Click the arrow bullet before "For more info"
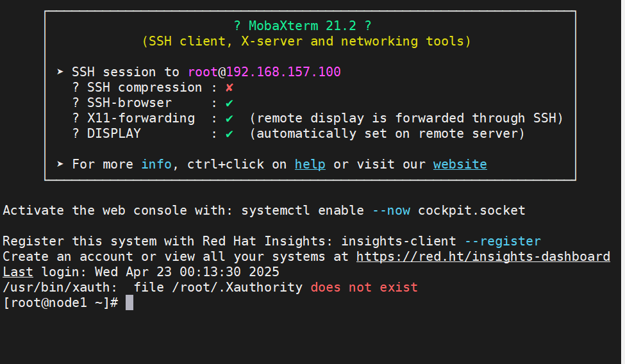 (x=60, y=164)
